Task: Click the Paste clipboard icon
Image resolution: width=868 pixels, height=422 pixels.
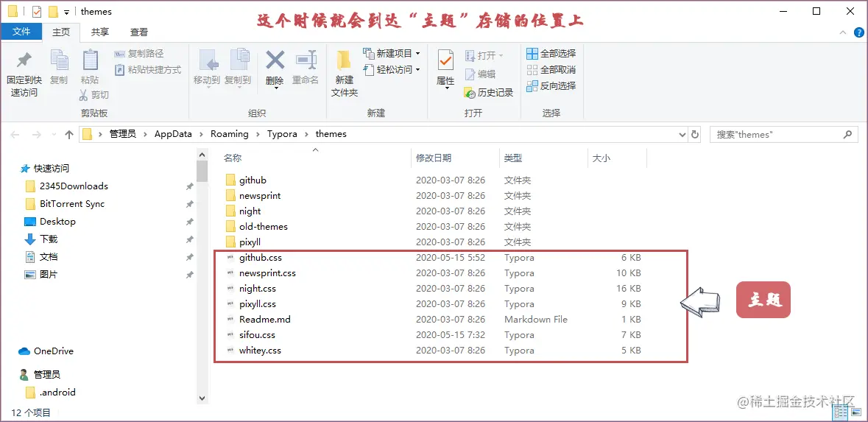Action: (x=91, y=60)
